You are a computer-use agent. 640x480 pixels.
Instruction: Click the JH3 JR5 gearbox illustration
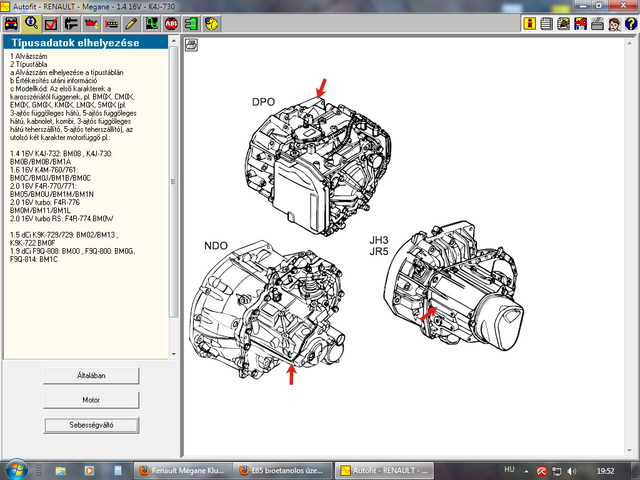(x=454, y=285)
